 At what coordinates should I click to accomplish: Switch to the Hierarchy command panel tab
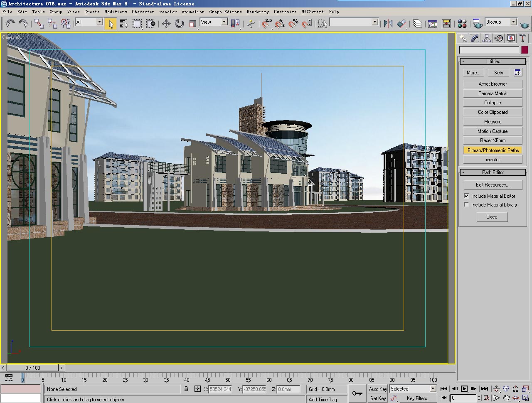[487, 39]
